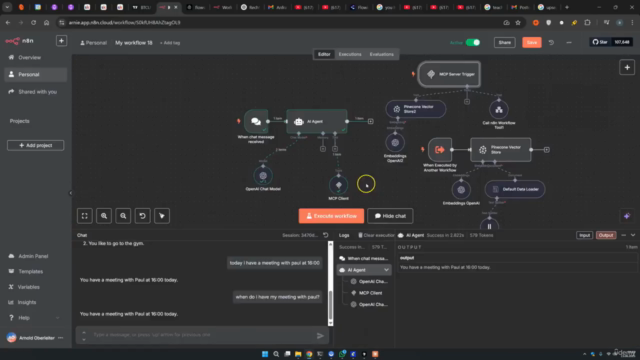Zoom in on the canvas
The image size is (640, 360).
[x=104, y=216]
